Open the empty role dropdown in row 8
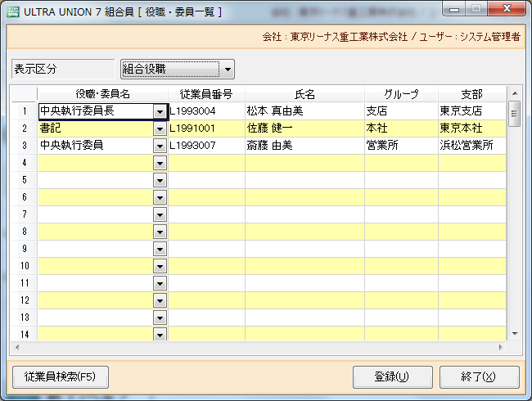The image size is (532, 401). [160, 232]
